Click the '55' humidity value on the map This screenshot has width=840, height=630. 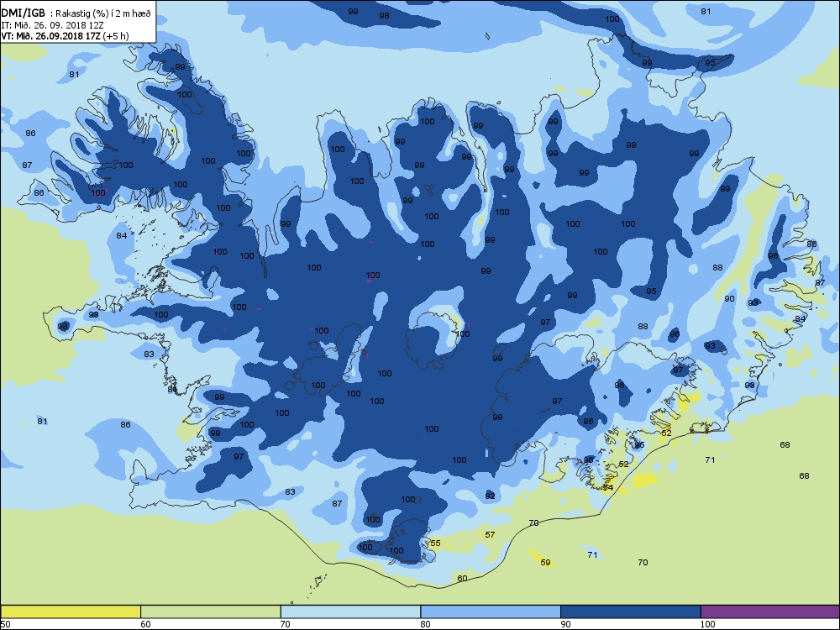[435, 543]
